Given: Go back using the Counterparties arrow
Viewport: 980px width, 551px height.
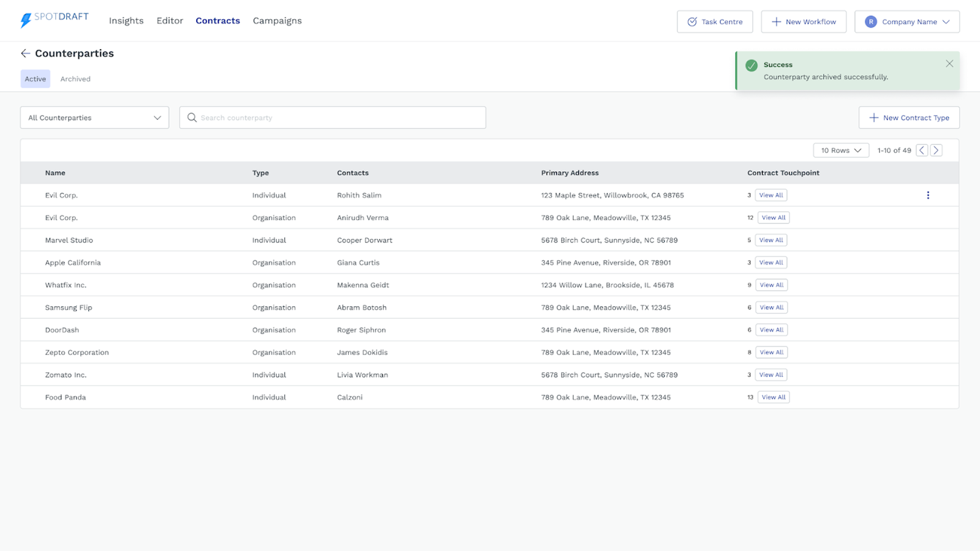Looking at the screenshot, I should (x=25, y=53).
